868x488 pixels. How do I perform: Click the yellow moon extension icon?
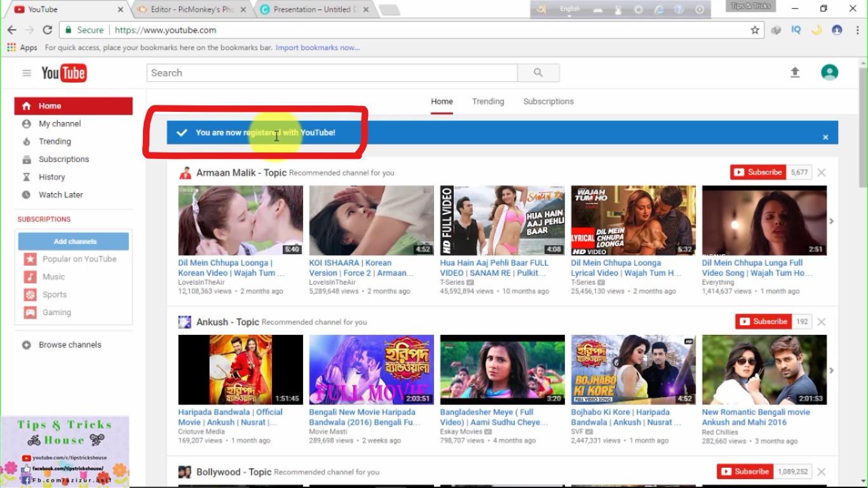tap(816, 30)
